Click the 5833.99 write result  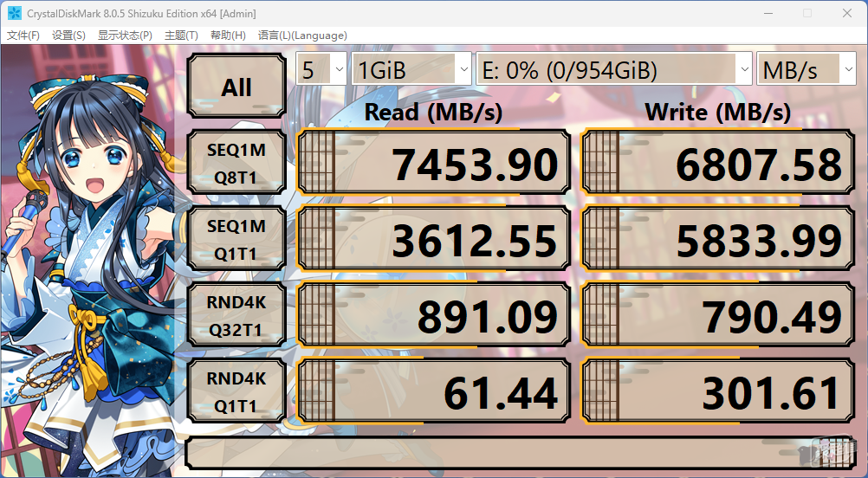coord(717,239)
